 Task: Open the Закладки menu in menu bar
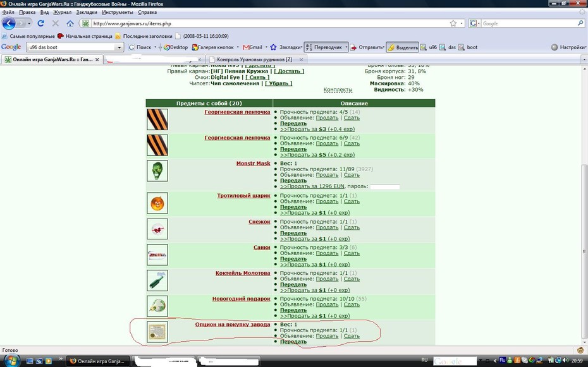(87, 12)
